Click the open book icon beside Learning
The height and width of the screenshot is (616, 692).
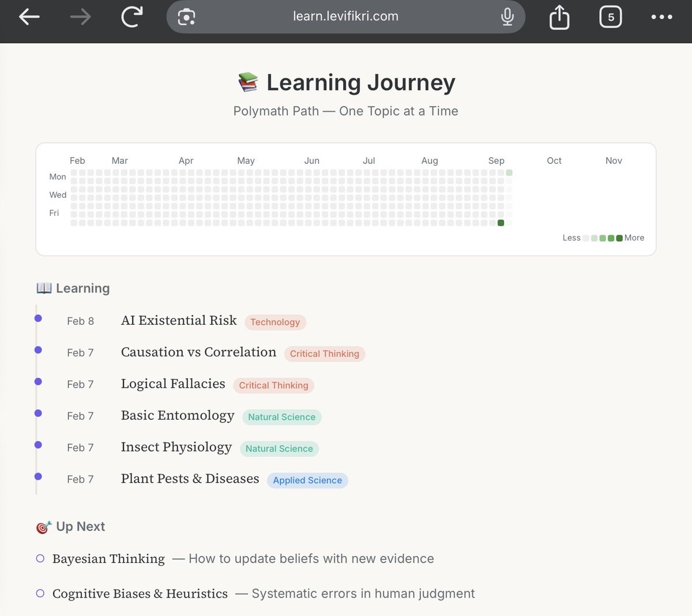click(x=44, y=288)
